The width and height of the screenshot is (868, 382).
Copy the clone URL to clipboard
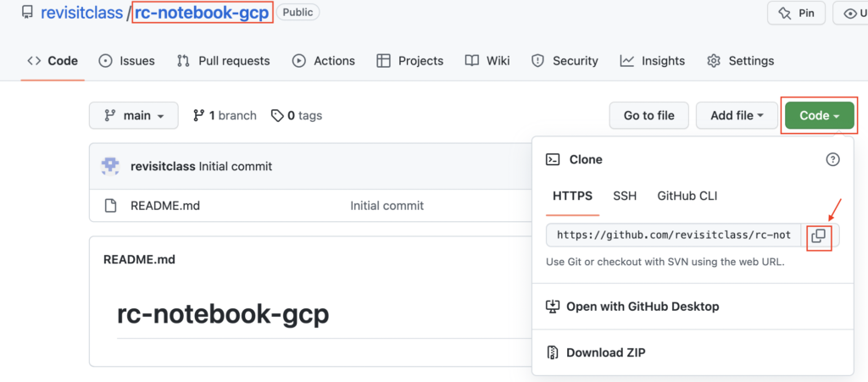point(819,236)
